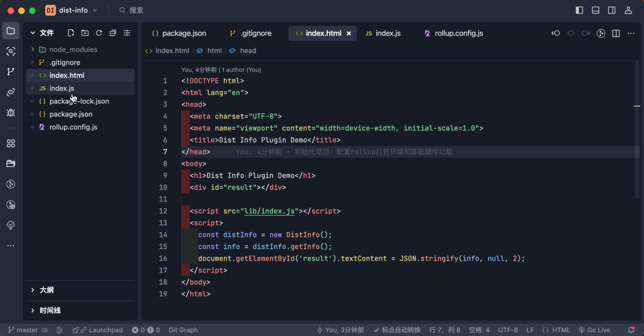Open the Source Control view
This screenshot has width=644, height=336.
point(11,72)
